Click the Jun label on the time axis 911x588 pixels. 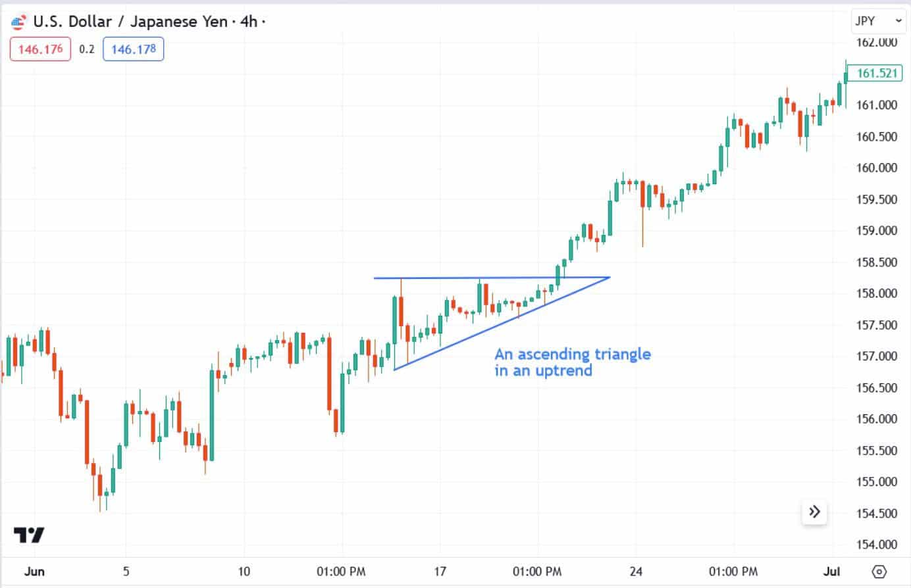(36, 572)
